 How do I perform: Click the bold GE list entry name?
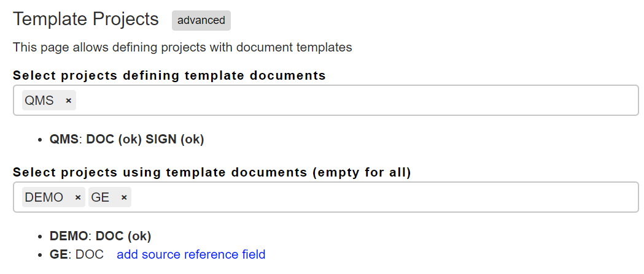coord(59,254)
